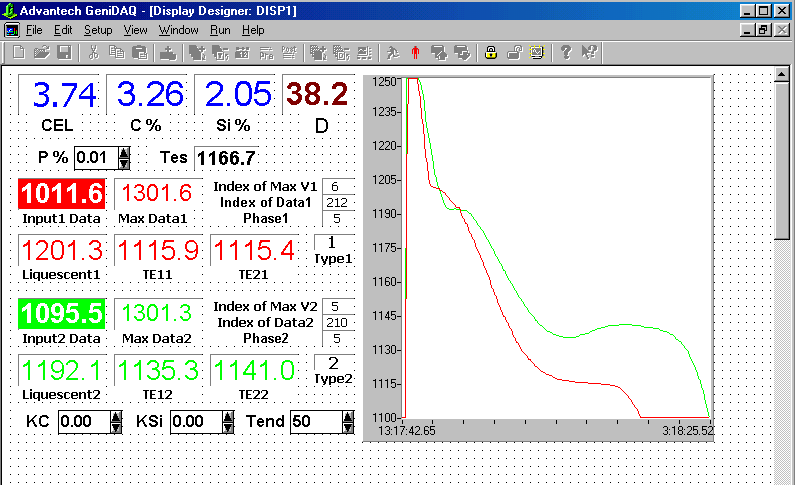This screenshot has width=795, height=485.
Task: Click the trend graph plot area
Action: point(557,248)
